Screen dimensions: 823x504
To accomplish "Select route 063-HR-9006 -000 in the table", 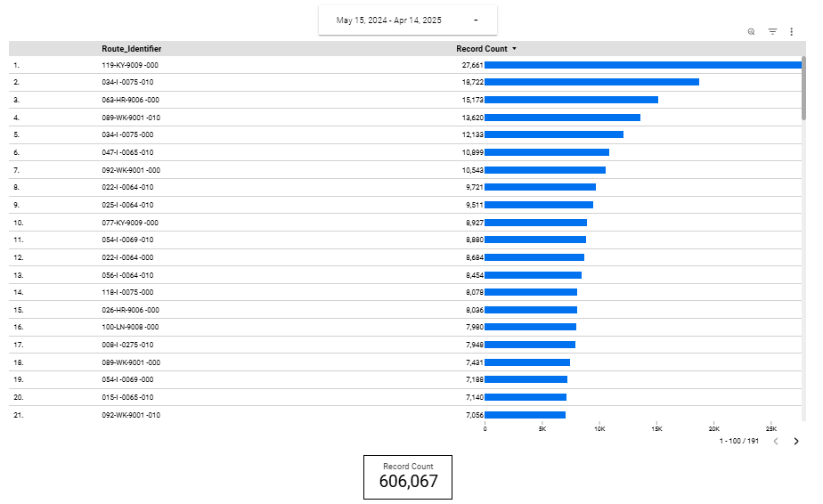I will [x=130, y=100].
